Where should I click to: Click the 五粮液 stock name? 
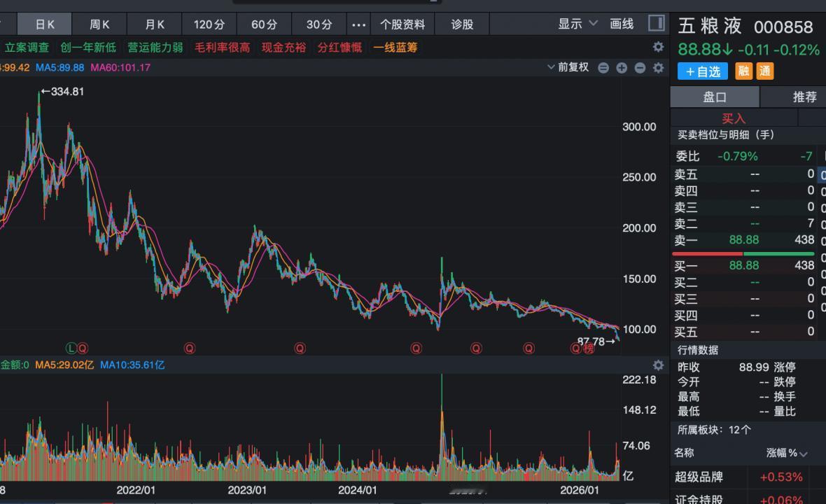[x=710, y=27]
